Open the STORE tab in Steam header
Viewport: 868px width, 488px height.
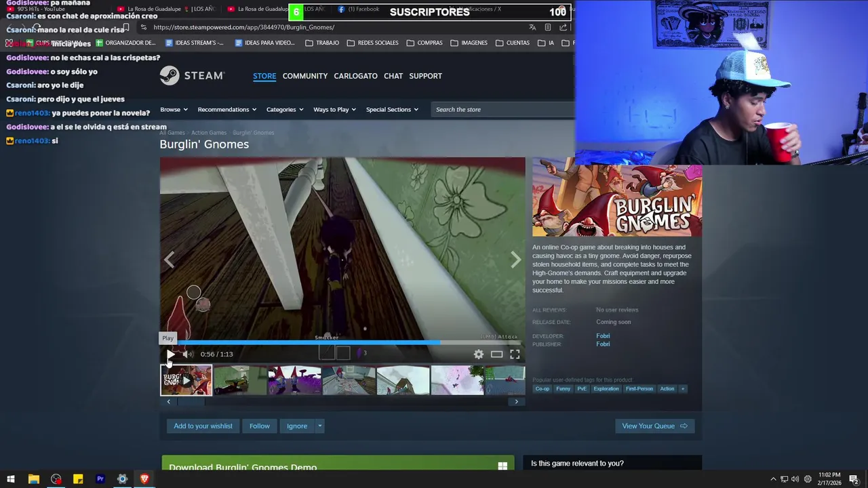(264, 76)
